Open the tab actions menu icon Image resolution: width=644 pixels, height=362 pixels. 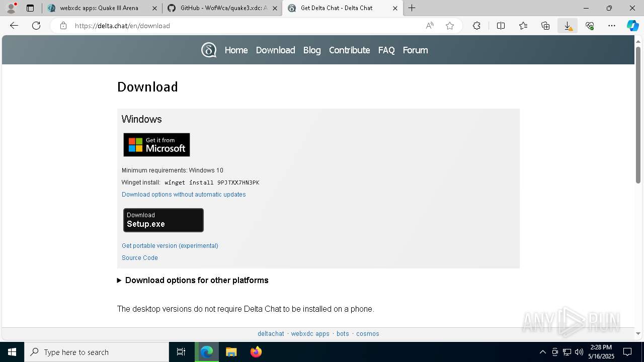point(30,8)
